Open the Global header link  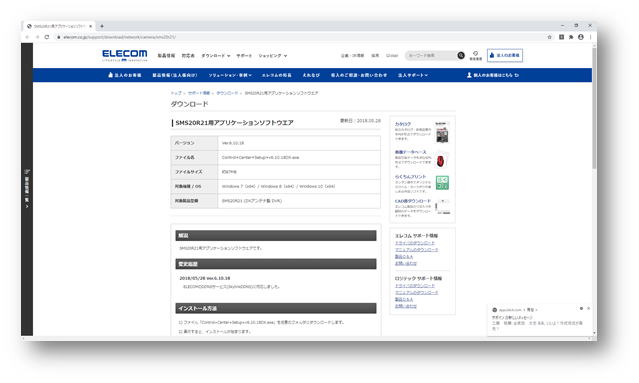click(392, 55)
